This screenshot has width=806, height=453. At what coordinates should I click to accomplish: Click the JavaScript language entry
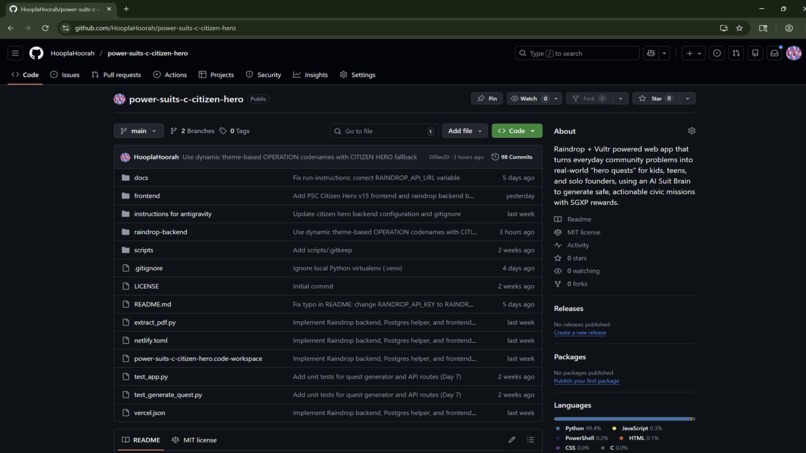coord(637,428)
